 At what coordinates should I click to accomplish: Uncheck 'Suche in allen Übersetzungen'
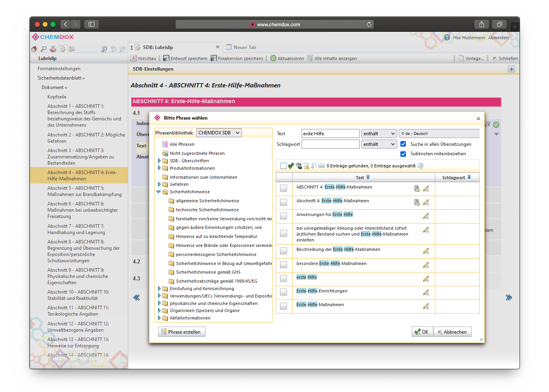(403, 144)
